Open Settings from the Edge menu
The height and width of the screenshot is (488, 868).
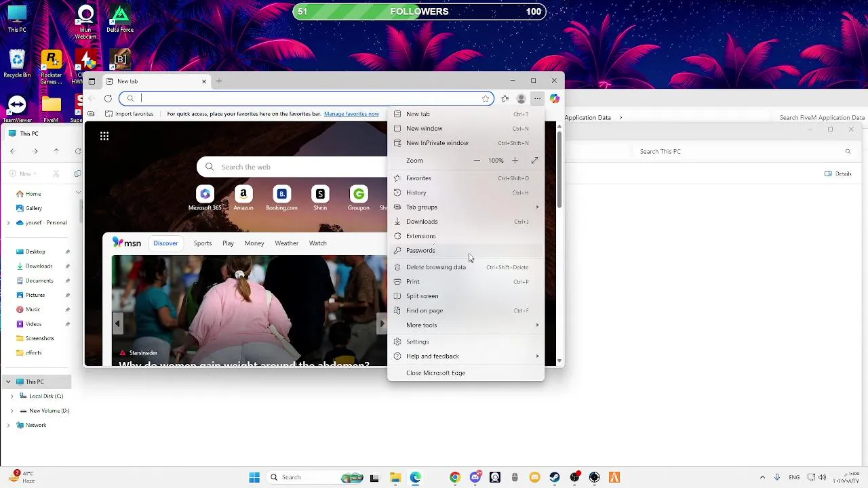click(465, 342)
